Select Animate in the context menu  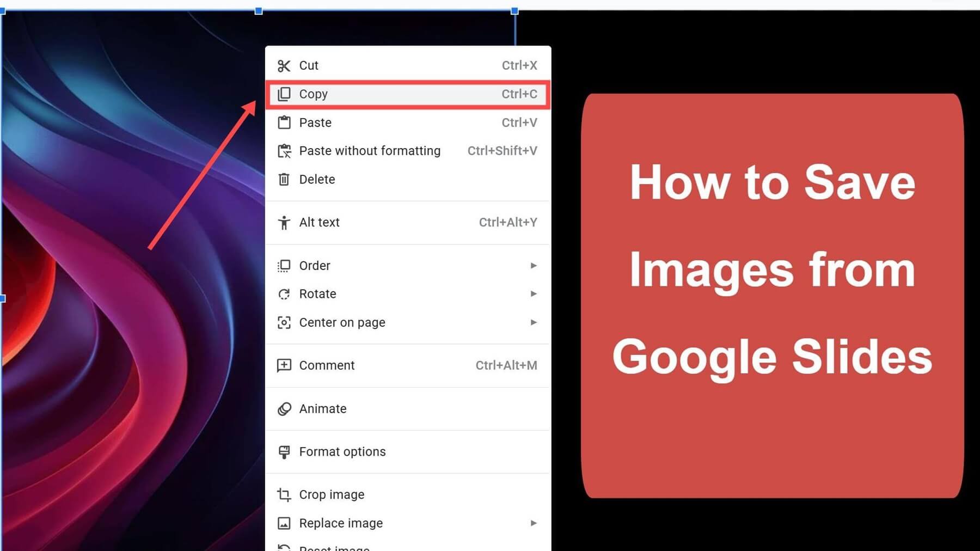[x=408, y=409]
